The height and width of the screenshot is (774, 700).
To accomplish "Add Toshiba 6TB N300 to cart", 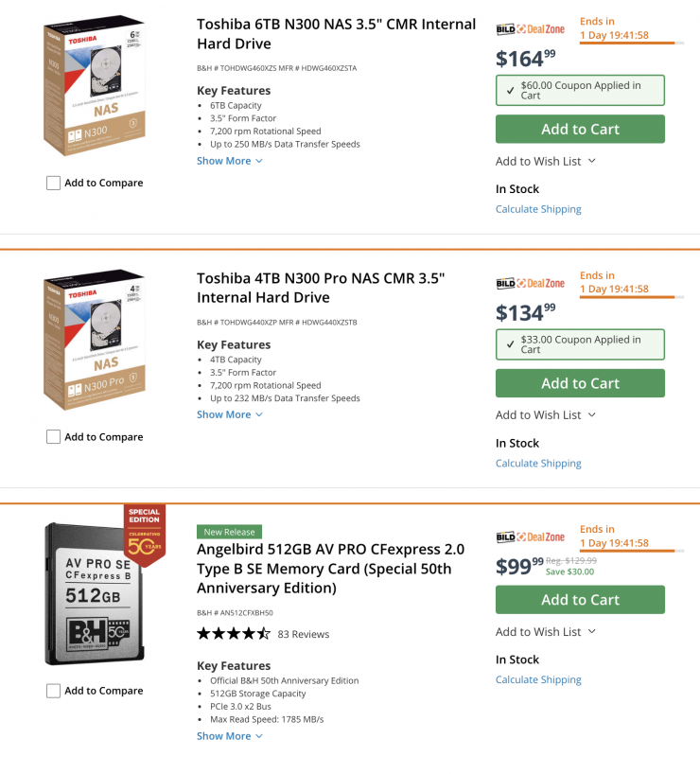I will pyautogui.click(x=580, y=129).
